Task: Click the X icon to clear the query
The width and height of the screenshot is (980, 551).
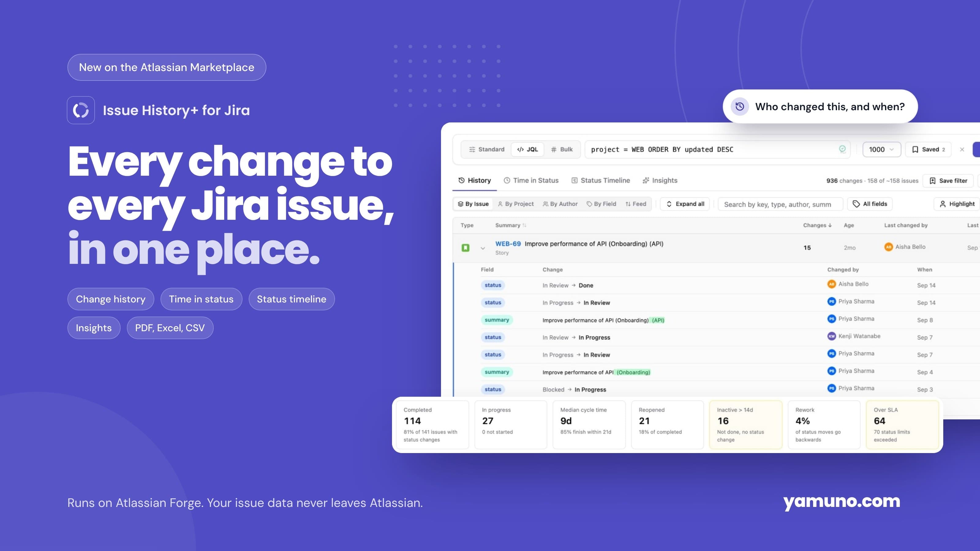Action: (962, 149)
